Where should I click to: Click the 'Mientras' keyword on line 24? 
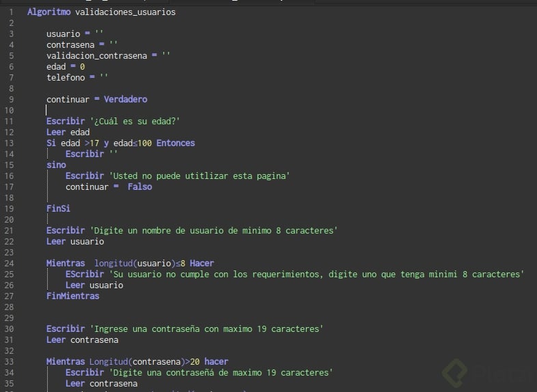66,264
